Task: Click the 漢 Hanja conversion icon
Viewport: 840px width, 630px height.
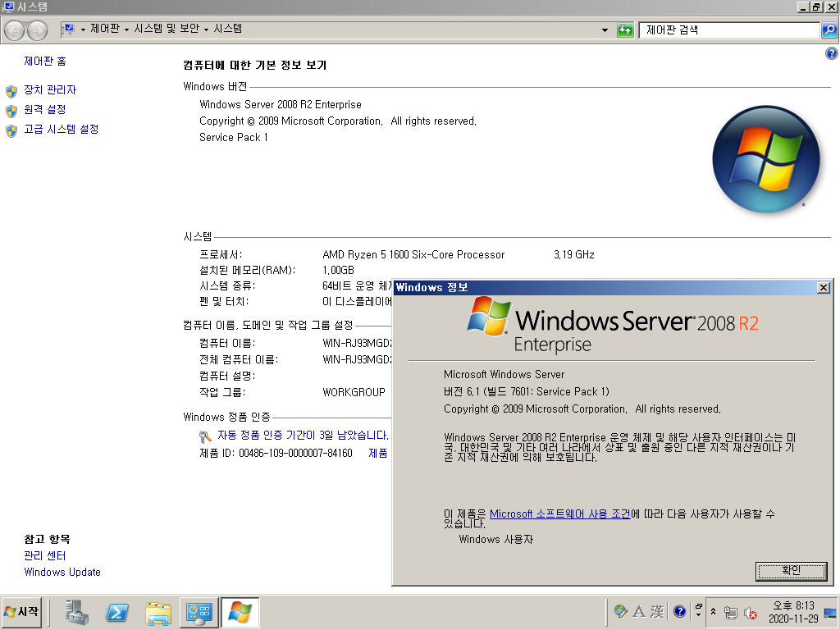Action: (657, 611)
